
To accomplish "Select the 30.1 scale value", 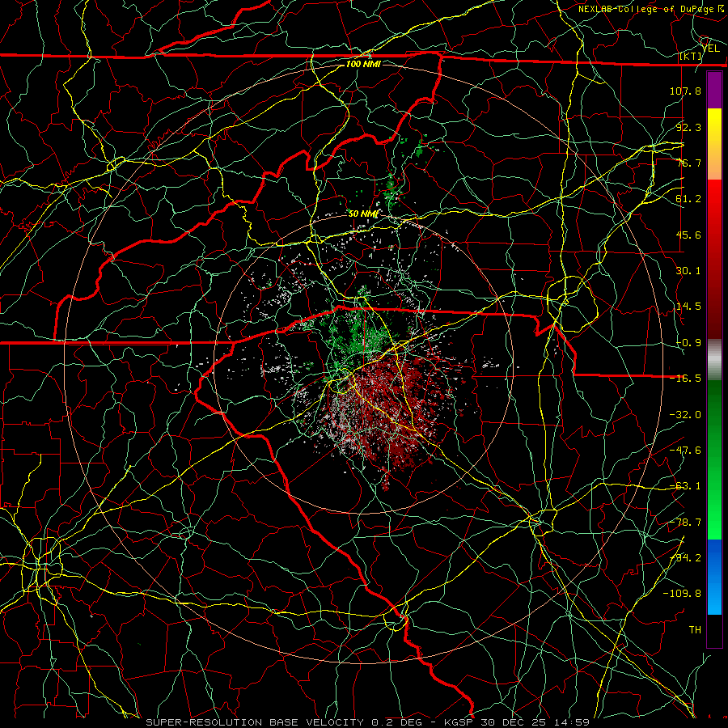I will [x=688, y=271].
